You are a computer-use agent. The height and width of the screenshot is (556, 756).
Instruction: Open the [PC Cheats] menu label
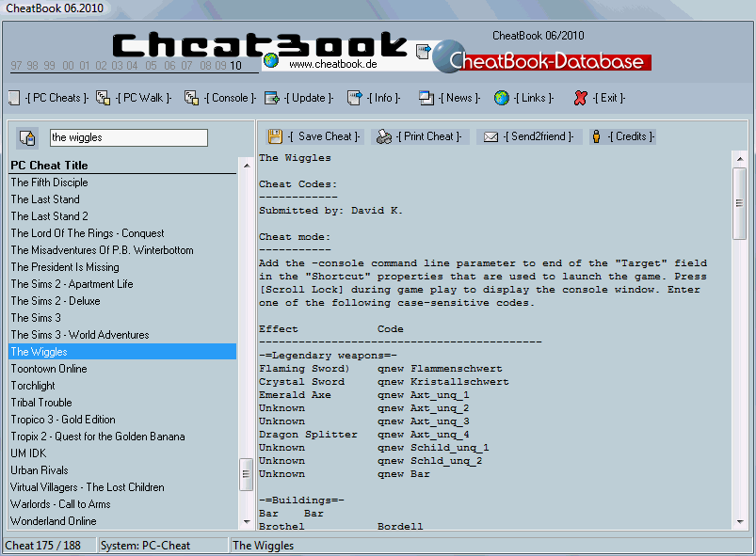[56, 98]
